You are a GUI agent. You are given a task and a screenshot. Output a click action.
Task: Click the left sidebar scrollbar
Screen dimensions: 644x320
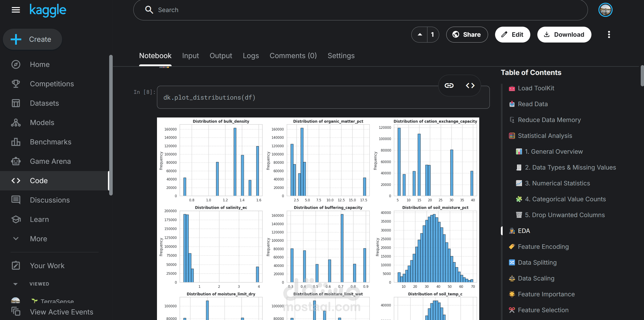click(111, 125)
